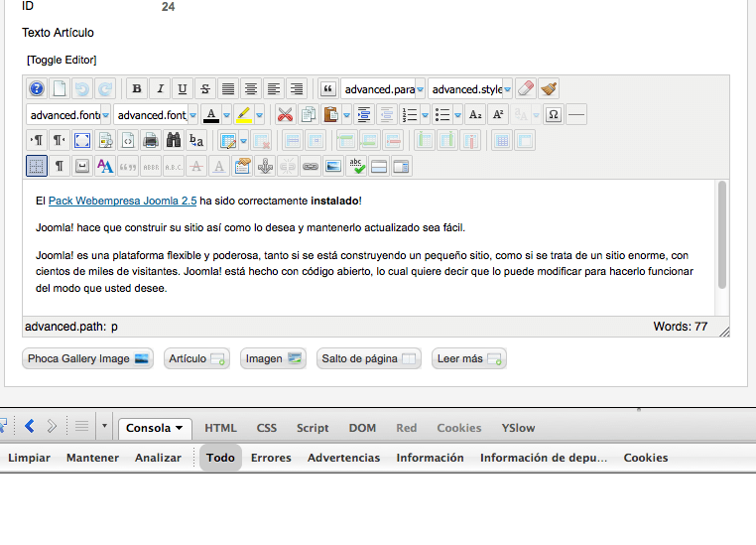The height and width of the screenshot is (545, 756).
Task: Click the Artículo button
Action: coord(196,358)
